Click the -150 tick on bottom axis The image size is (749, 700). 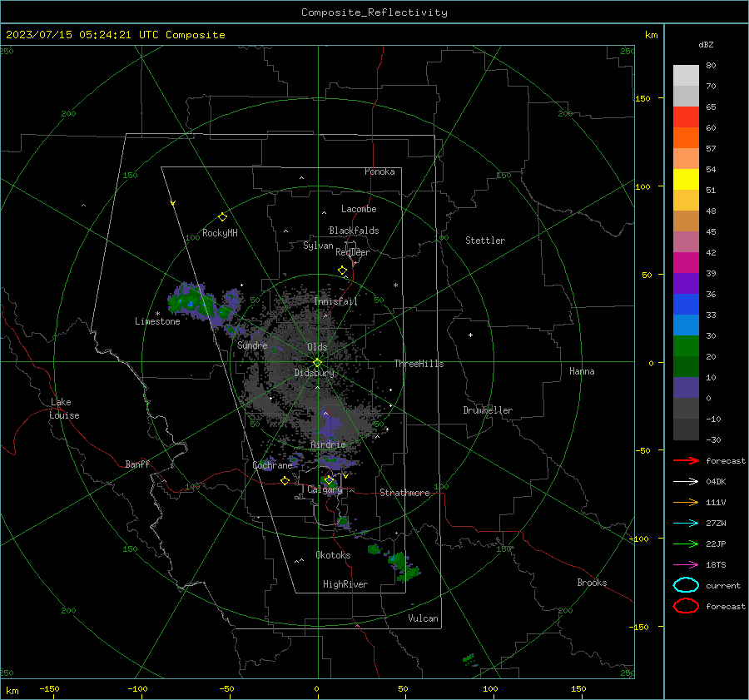[x=49, y=688]
